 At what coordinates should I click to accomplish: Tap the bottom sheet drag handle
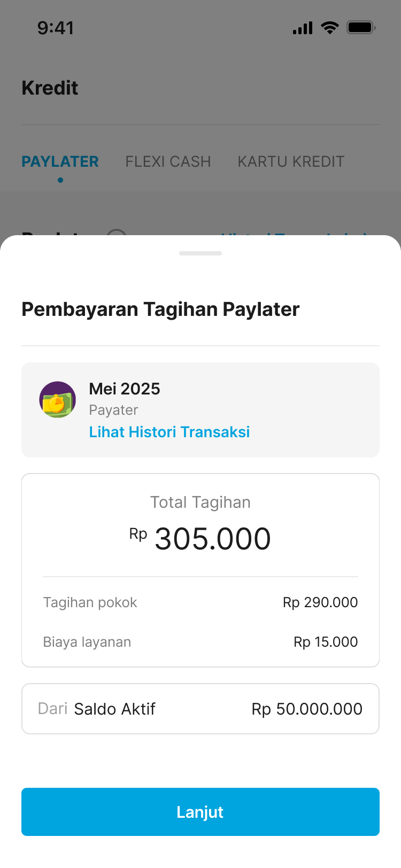pos(200,253)
